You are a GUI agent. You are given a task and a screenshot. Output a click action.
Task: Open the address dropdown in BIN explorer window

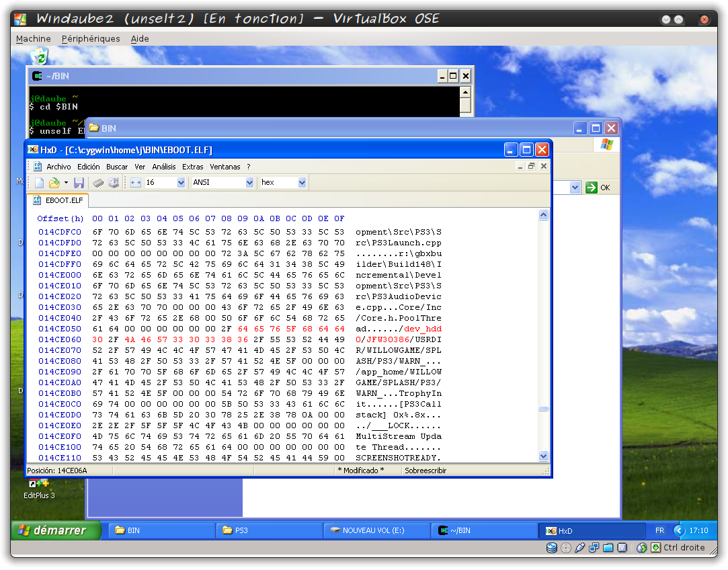[x=575, y=188]
